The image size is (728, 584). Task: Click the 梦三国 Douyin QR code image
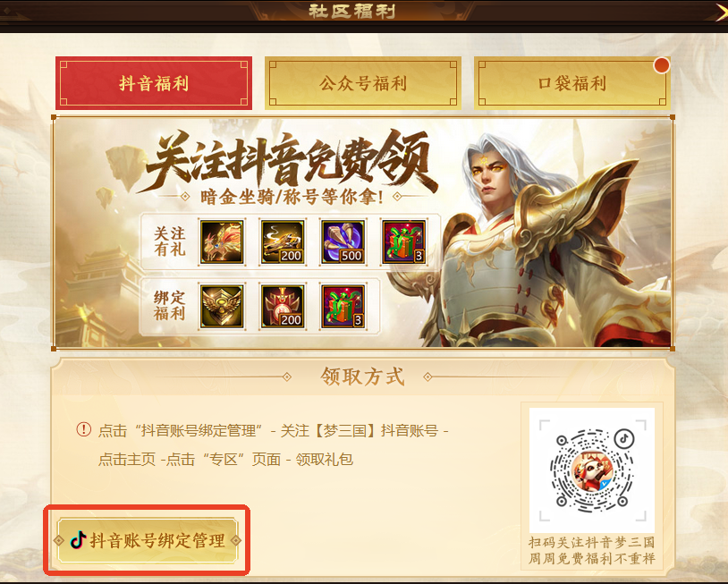(592, 470)
